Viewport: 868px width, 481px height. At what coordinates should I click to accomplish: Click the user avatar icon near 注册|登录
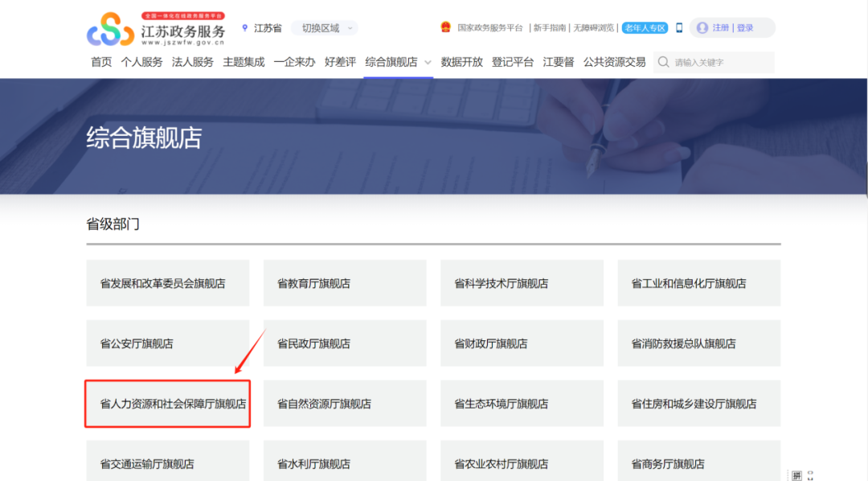(701, 27)
